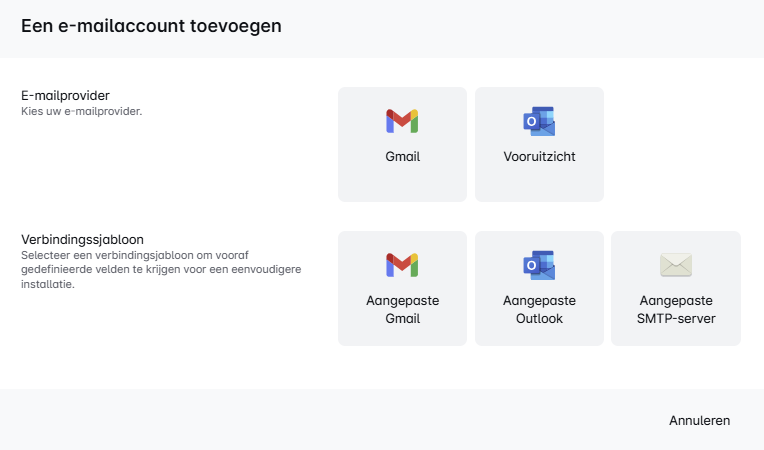Click the "Verbindingssjabloon" section title
The height and width of the screenshot is (450, 764).
[x=83, y=240]
